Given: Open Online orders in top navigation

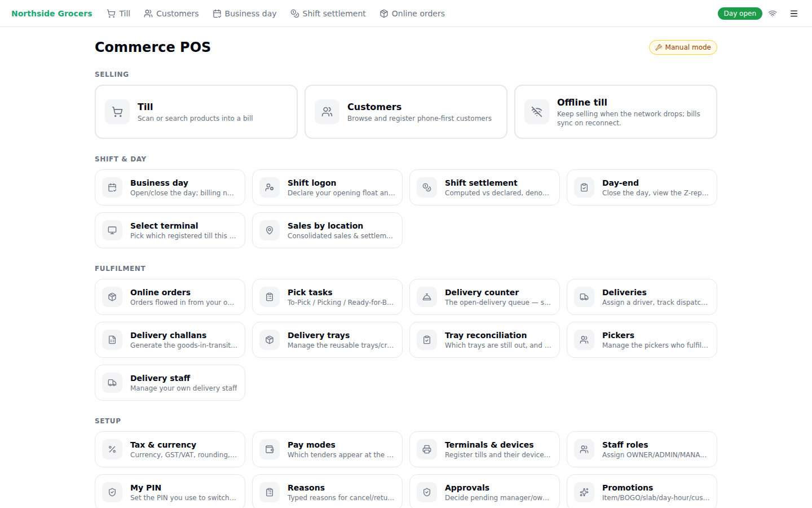Looking at the screenshot, I should pos(412,14).
